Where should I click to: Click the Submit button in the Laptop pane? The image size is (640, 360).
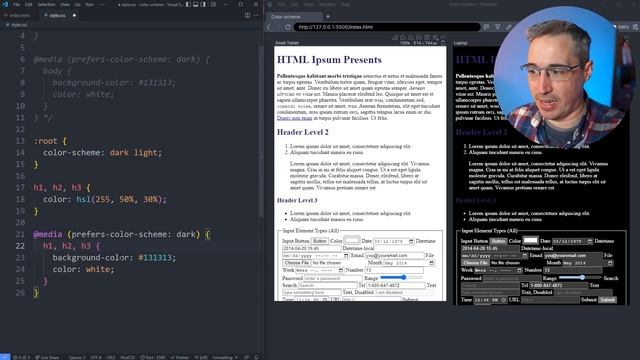tap(607, 300)
